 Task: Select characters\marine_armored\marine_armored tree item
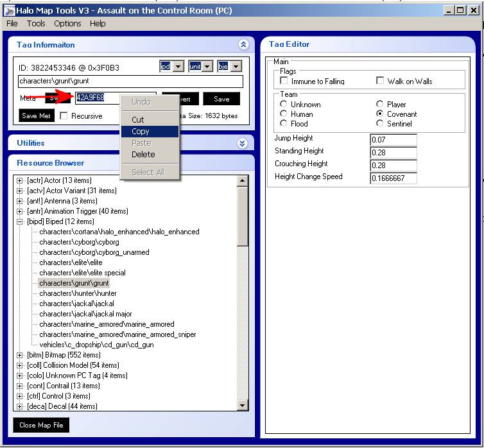coord(107,324)
